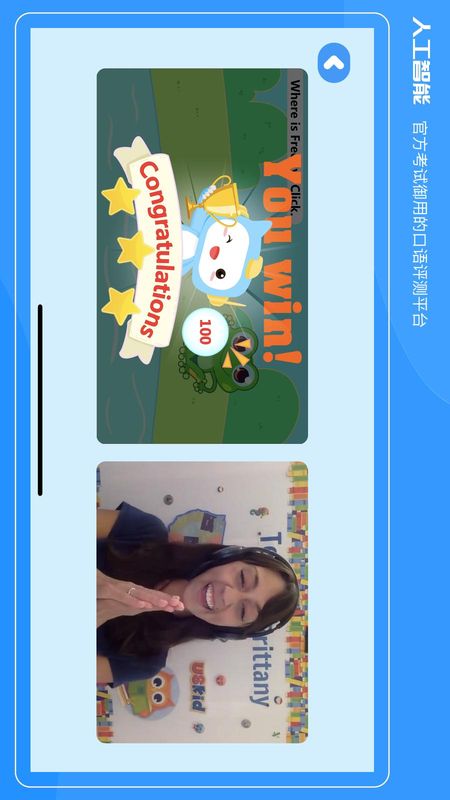Click the 官方考试御用的口语评测平台 subtitle
Viewport: 450px width, 800px height.
[x=421, y=223]
